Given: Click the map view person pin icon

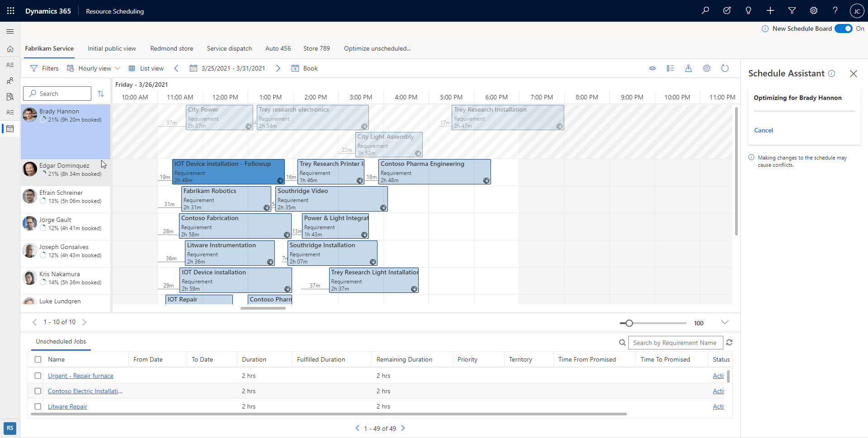Looking at the screenshot, I should click(x=689, y=68).
